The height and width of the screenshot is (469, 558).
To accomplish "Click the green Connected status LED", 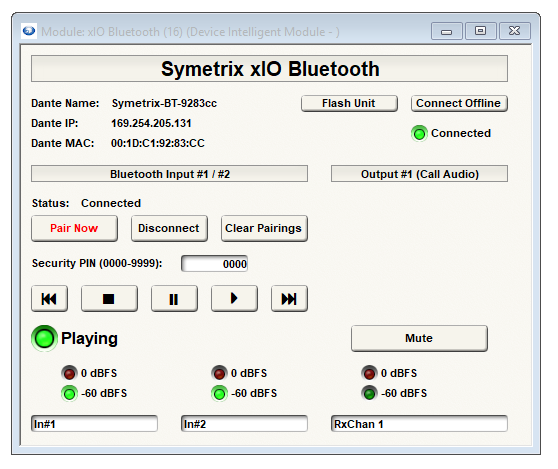I will point(419,134).
